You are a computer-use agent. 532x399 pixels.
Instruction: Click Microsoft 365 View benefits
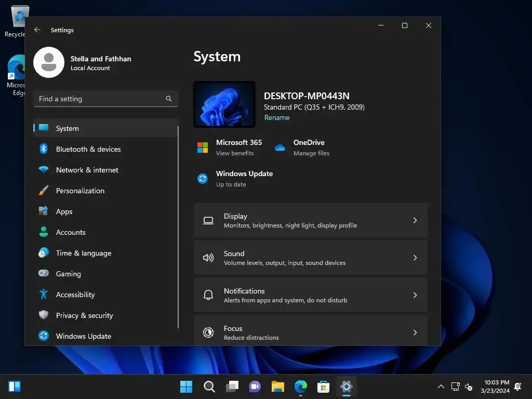[x=235, y=153]
